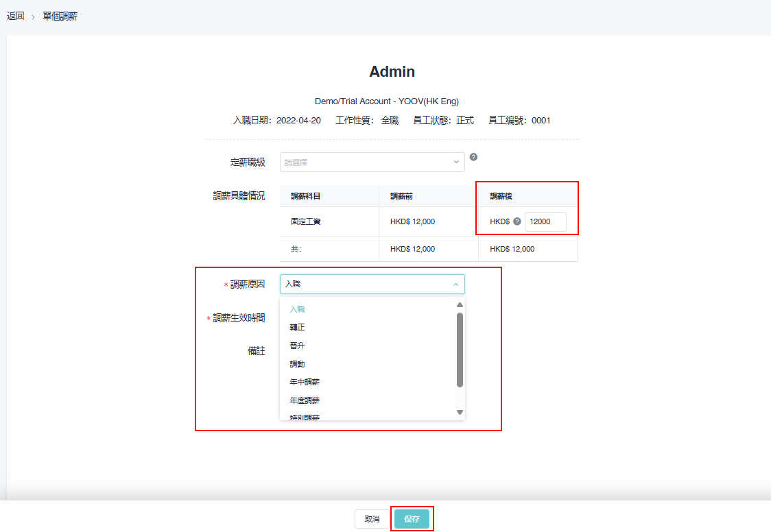Click scroll-up arrow in reason list

point(460,305)
